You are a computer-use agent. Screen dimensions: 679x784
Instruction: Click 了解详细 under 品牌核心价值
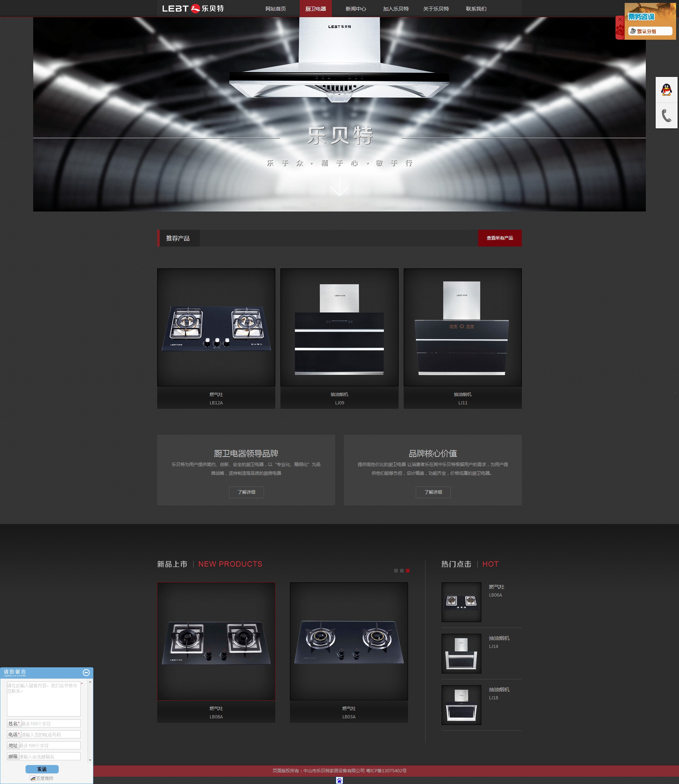[433, 492]
